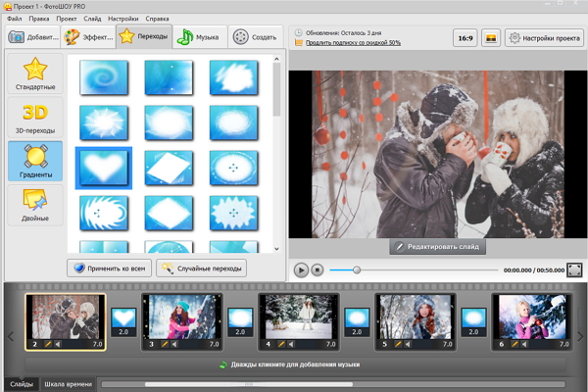Click the pencil edit icon on slide 6
This screenshot has width=588, height=392.
pyautogui.click(x=514, y=344)
